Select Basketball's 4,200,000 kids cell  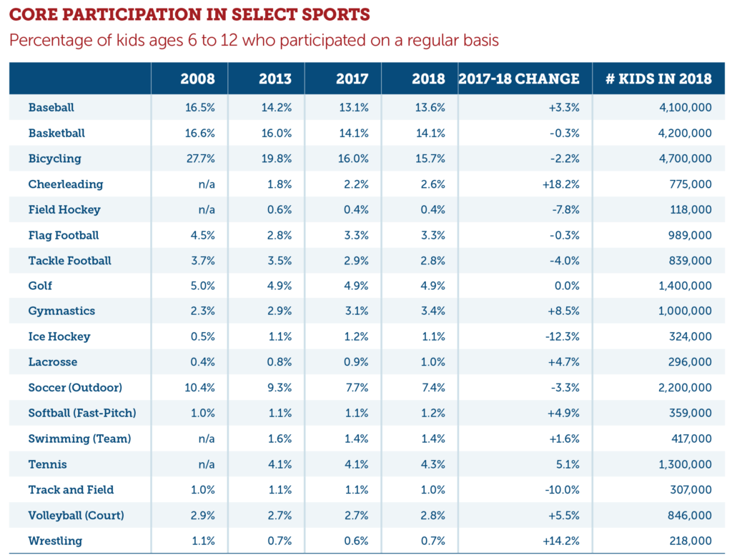[x=681, y=134]
